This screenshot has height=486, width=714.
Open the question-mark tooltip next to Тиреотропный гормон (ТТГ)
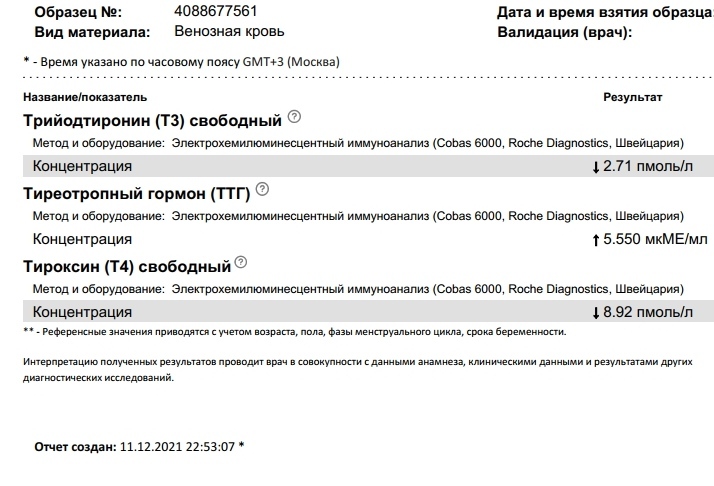pos(262,189)
